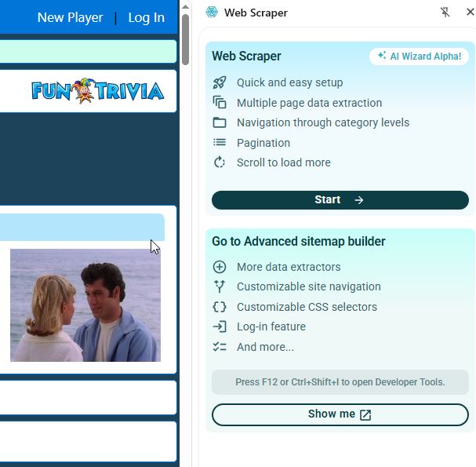Viewport: 476px width, 467px height.
Task: Click the Log-in feature arrow icon
Action: [x=220, y=327]
